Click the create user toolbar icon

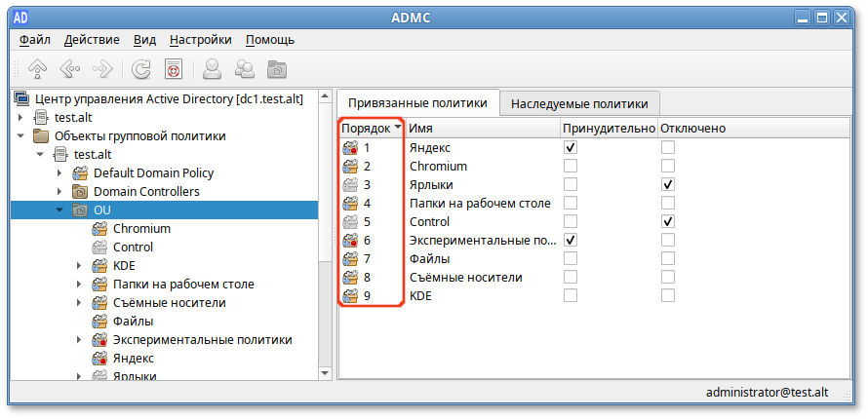tap(213, 69)
